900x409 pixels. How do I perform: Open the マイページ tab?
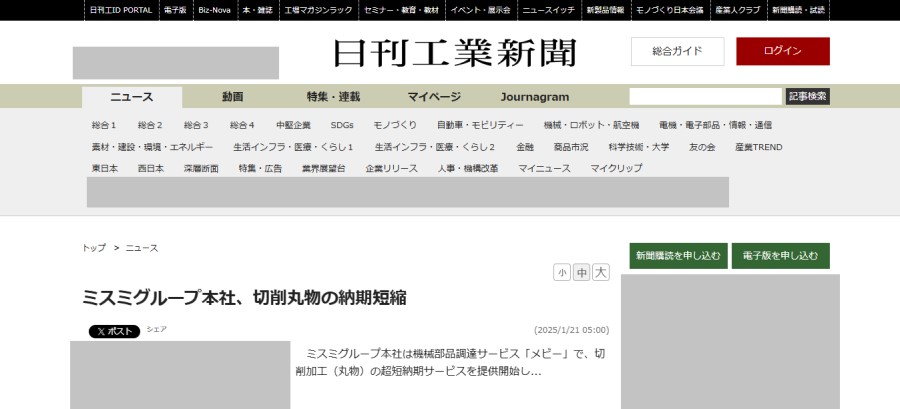tap(434, 97)
